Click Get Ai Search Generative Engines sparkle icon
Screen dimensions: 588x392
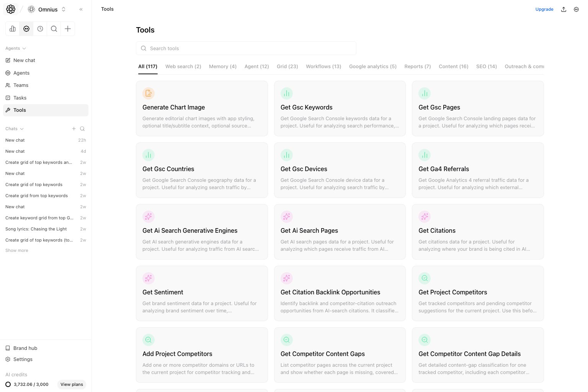(x=149, y=217)
